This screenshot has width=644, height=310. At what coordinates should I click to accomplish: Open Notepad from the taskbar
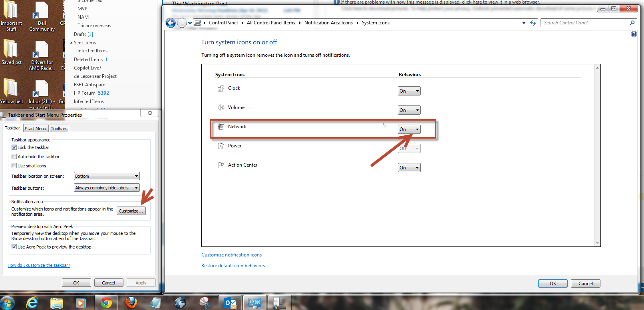[155, 303]
